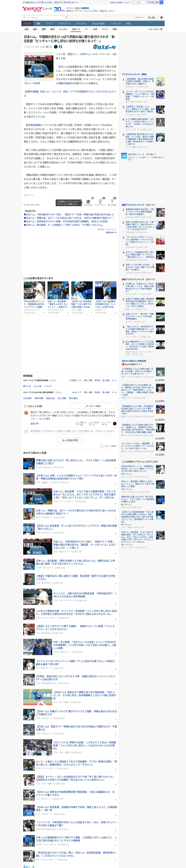Expand first comment's もっと見る link
Screen dimensions: 186x868
(45, 419)
